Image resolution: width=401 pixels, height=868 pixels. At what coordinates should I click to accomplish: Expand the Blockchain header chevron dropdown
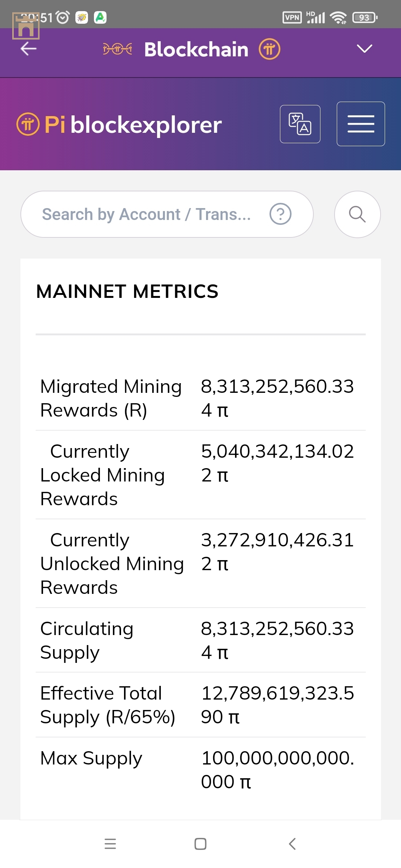(364, 49)
